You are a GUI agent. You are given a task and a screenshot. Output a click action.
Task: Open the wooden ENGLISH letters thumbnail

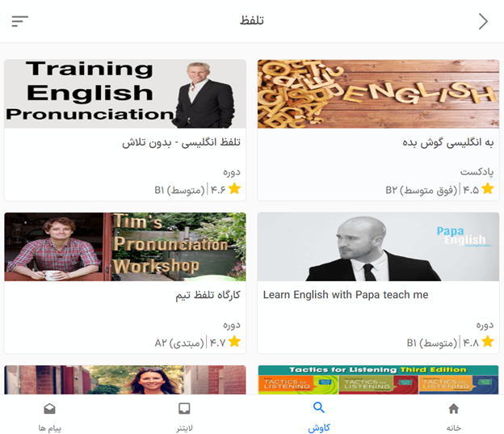tap(378, 94)
